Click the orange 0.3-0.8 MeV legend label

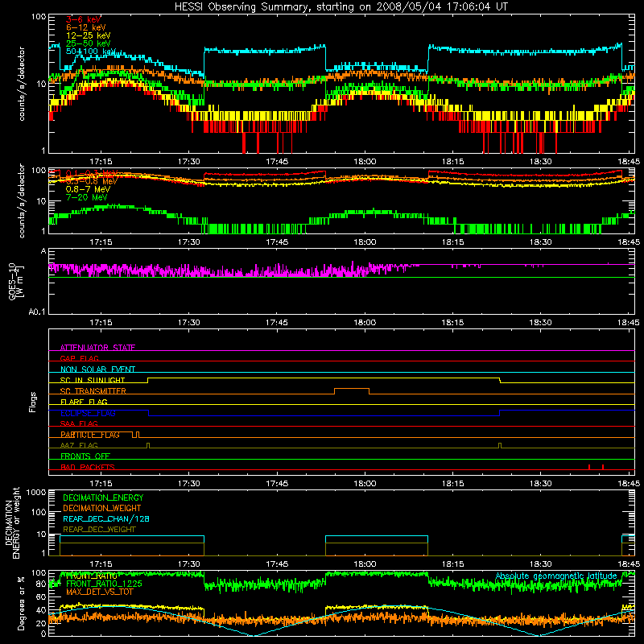(x=91, y=181)
